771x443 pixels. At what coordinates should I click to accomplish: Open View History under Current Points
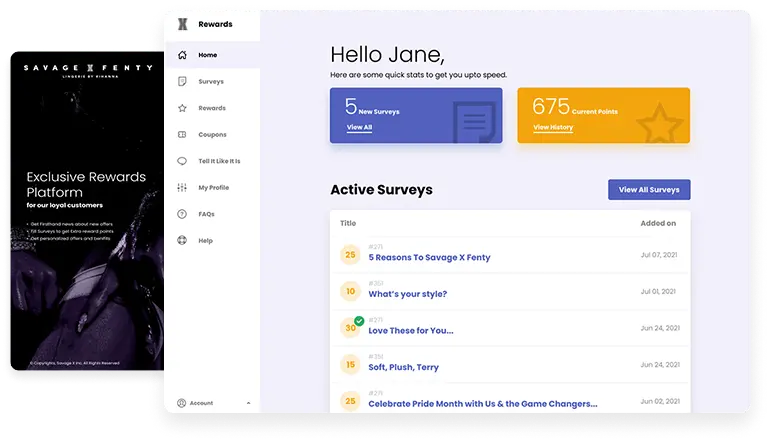click(x=553, y=128)
